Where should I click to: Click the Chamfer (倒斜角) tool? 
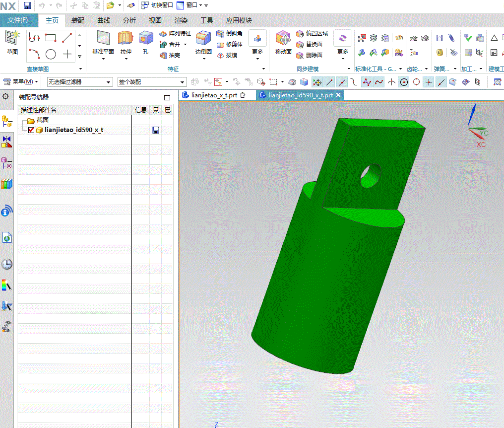coord(230,33)
